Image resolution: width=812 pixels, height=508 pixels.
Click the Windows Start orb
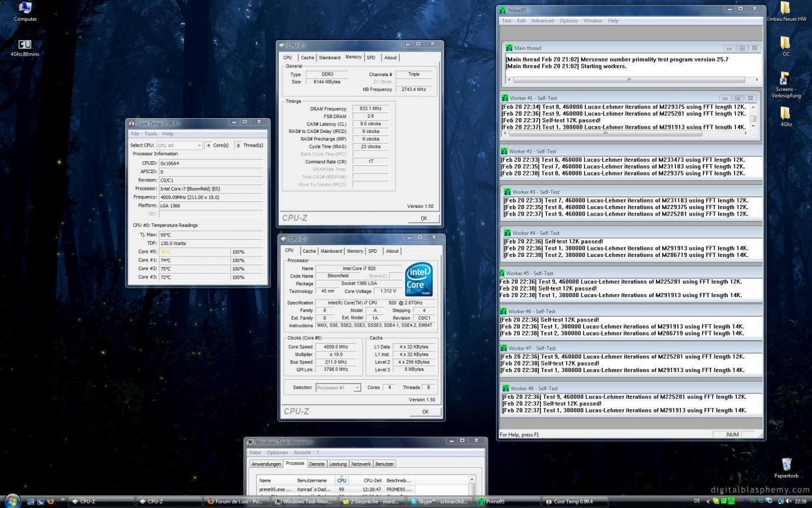(11, 501)
